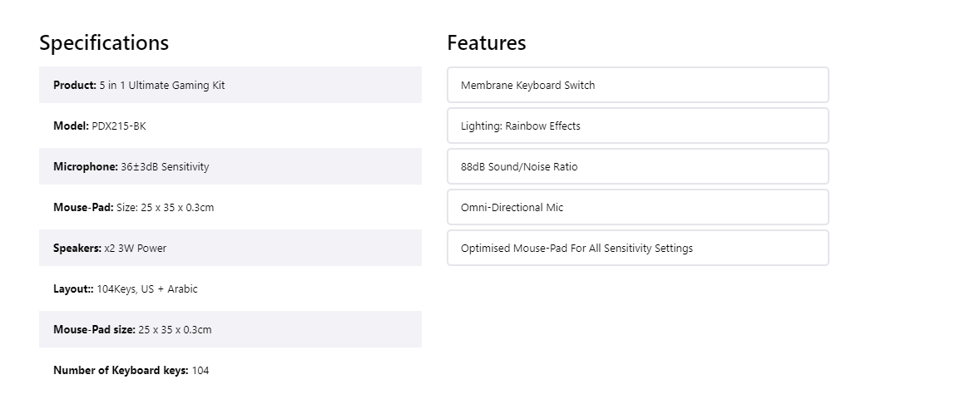Select the Mouse-Pad size specification row
Viewport: 980px width, 419px height.
230,329
